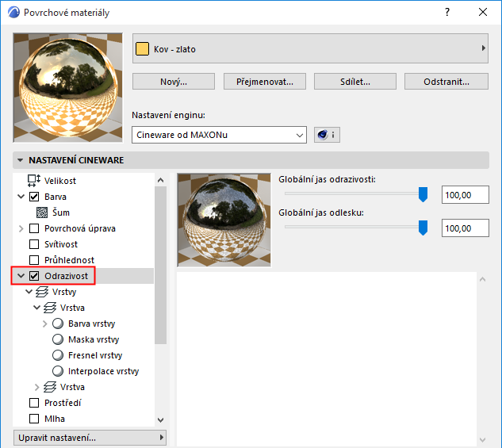The image size is (502, 448).
Task: Click the Kov - zlato yellow color swatch
Action: (x=142, y=49)
